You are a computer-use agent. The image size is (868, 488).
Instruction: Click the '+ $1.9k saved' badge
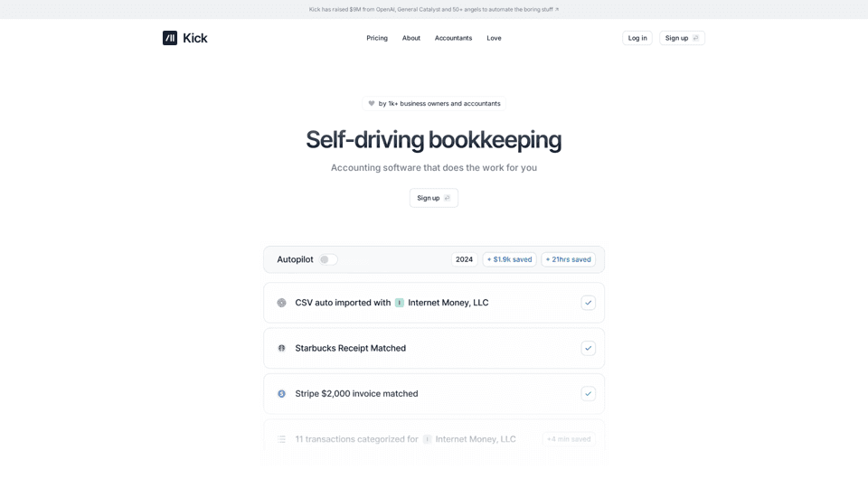tap(509, 259)
